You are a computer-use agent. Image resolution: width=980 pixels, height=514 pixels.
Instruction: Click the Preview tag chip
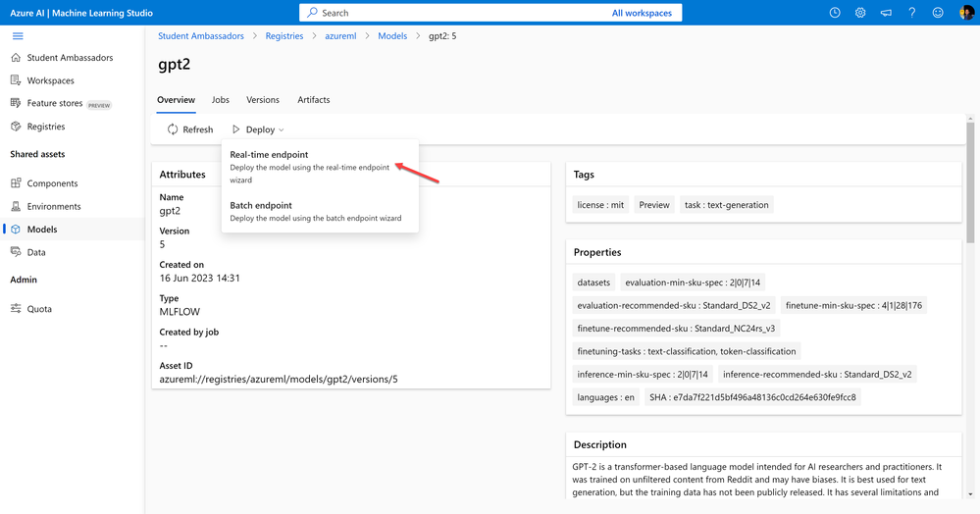[x=654, y=205]
